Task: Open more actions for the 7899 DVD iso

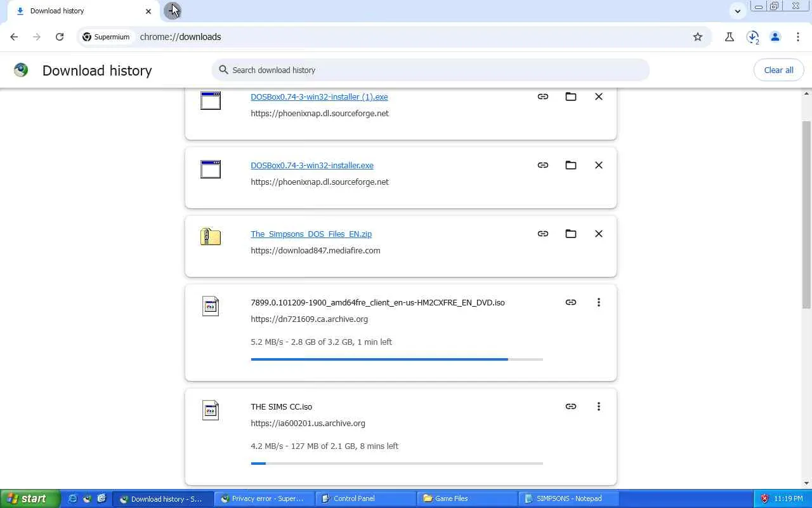Action: (599, 302)
